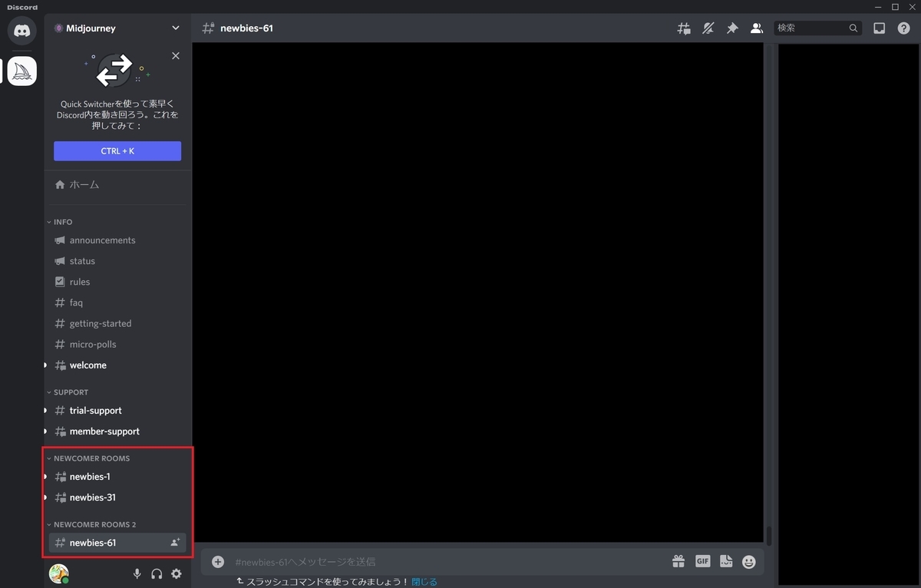Screen dimensions: 921x588
Task: Open the rules channel
Action: [x=117, y=282]
